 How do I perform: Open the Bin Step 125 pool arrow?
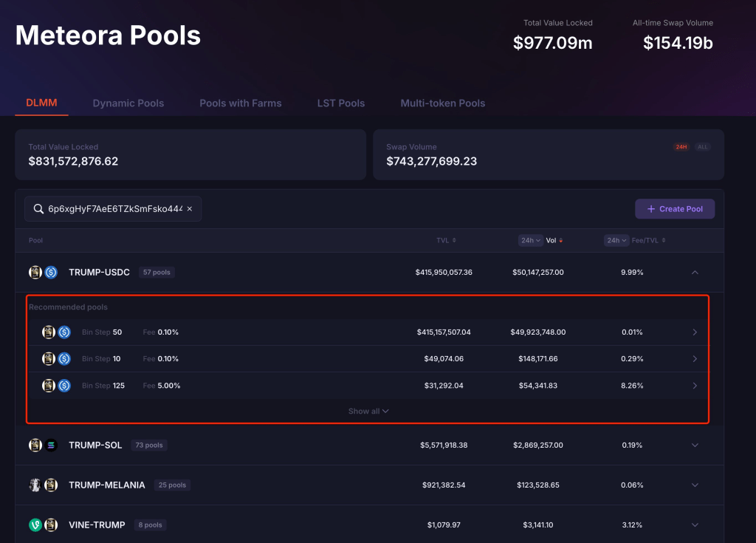click(x=694, y=386)
